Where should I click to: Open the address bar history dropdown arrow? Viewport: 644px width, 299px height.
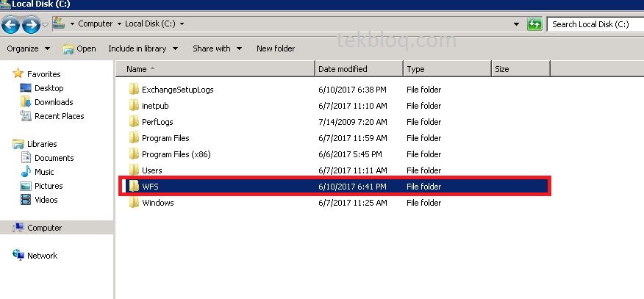516,24
